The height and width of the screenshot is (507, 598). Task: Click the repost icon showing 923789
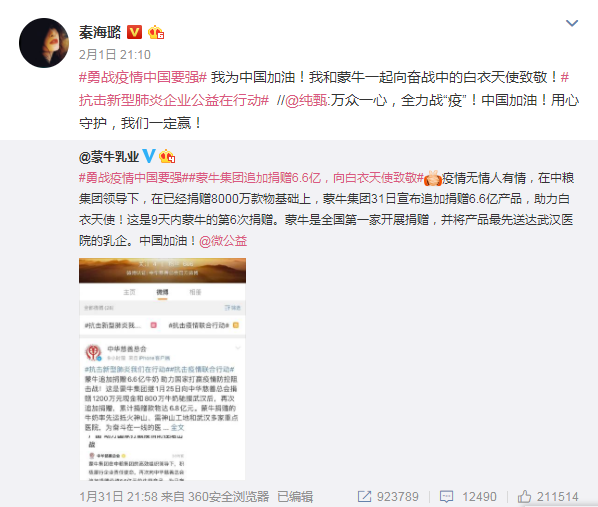click(x=364, y=496)
